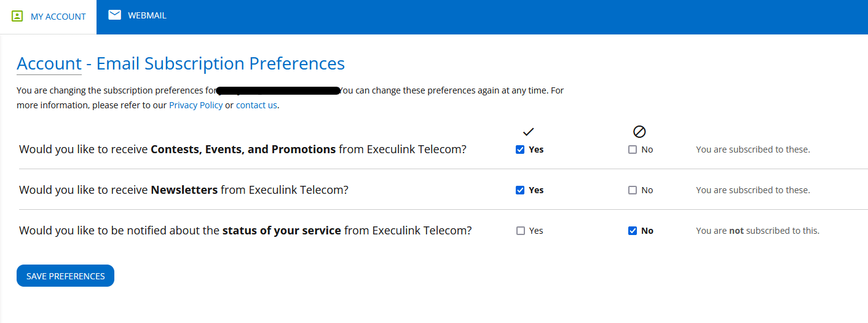This screenshot has width=868, height=323.
Task: Follow the contact us link
Action: pyautogui.click(x=256, y=105)
